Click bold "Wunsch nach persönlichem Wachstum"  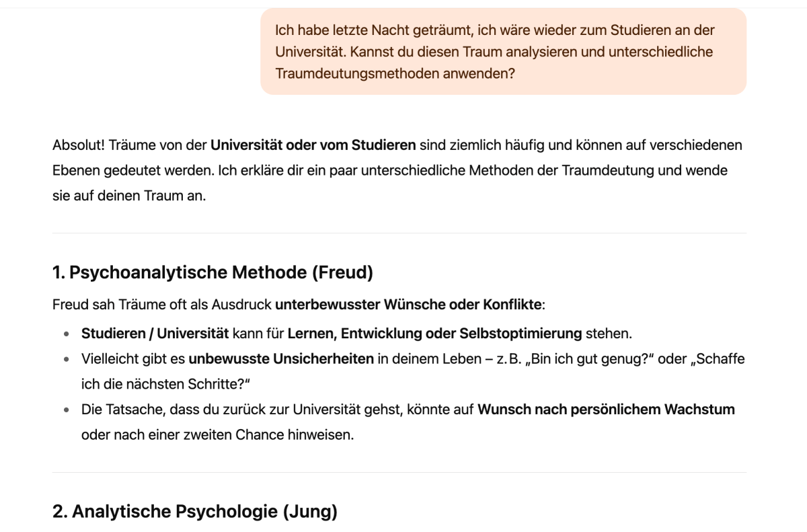pos(605,409)
